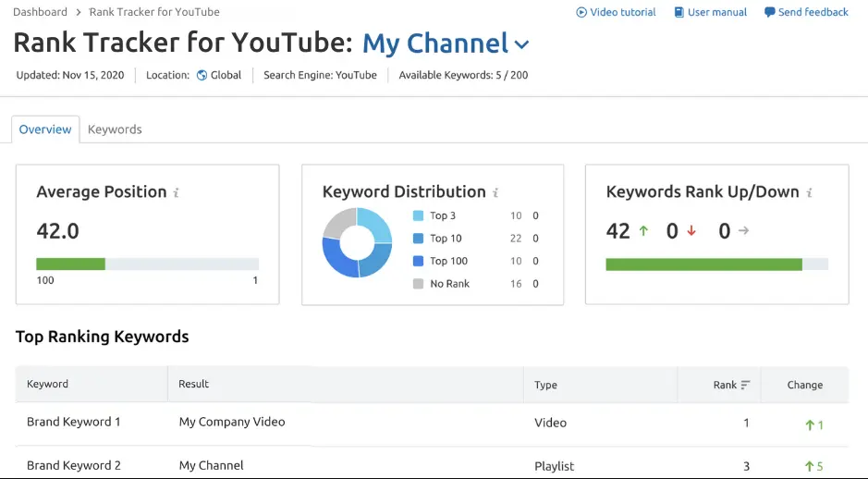Click info icon beside Keyword Distribution
Image resolution: width=868 pixels, height=479 pixels.
495,193
